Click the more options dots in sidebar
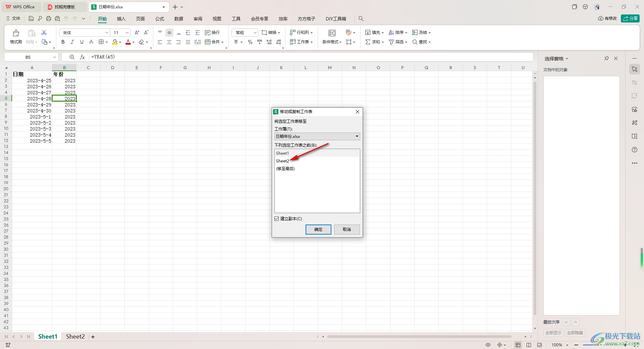Viewport: 644px width, 349px height. tap(635, 163)
